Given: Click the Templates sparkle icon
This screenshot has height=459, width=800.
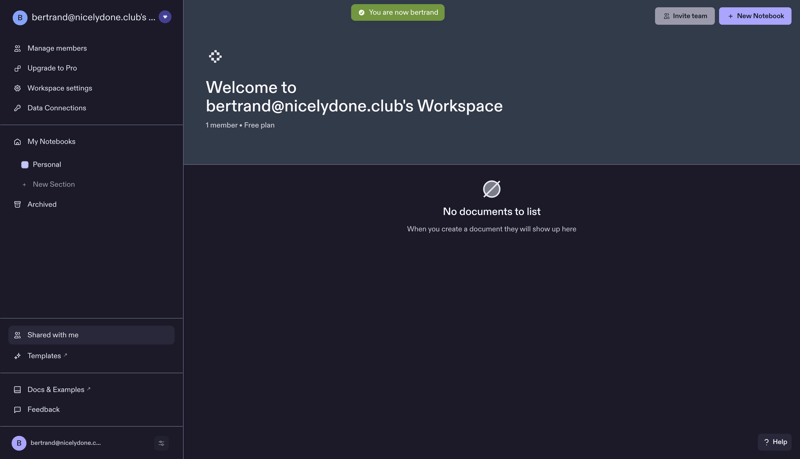Looking at the screenshot, I should [x=17, y=356].
